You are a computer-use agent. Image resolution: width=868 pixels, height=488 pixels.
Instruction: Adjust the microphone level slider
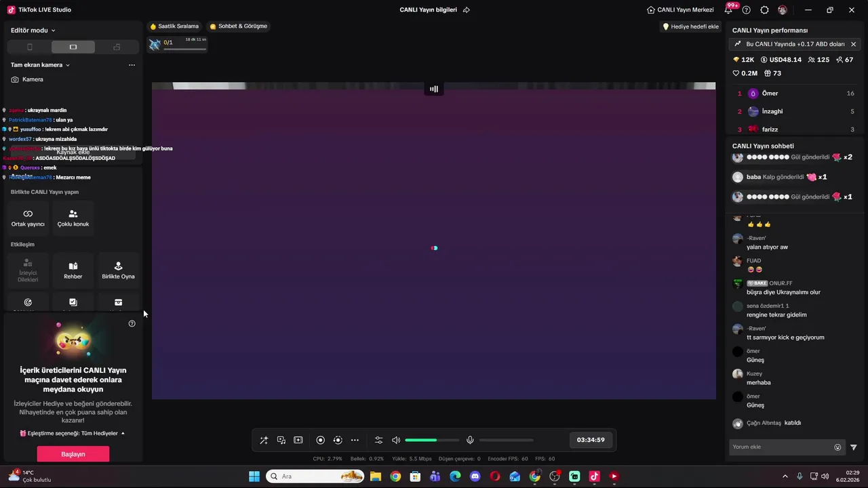(507, 440)
